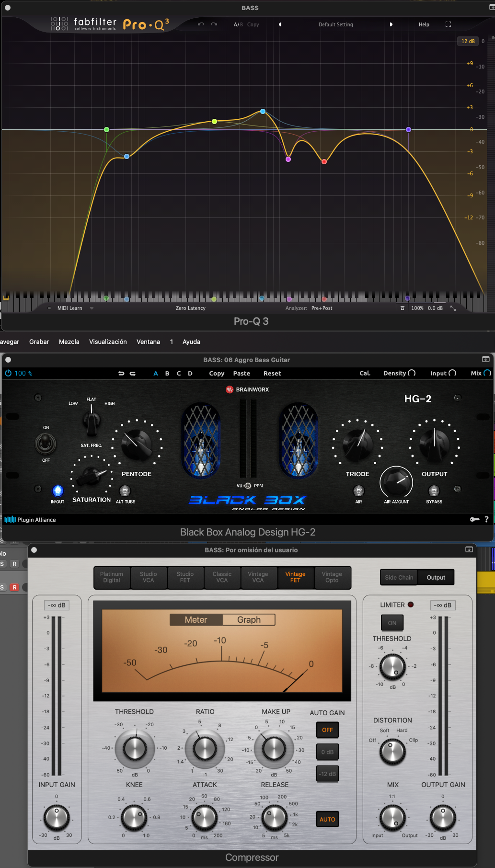Open Compressor window options icon in title bar

[469, 549]
